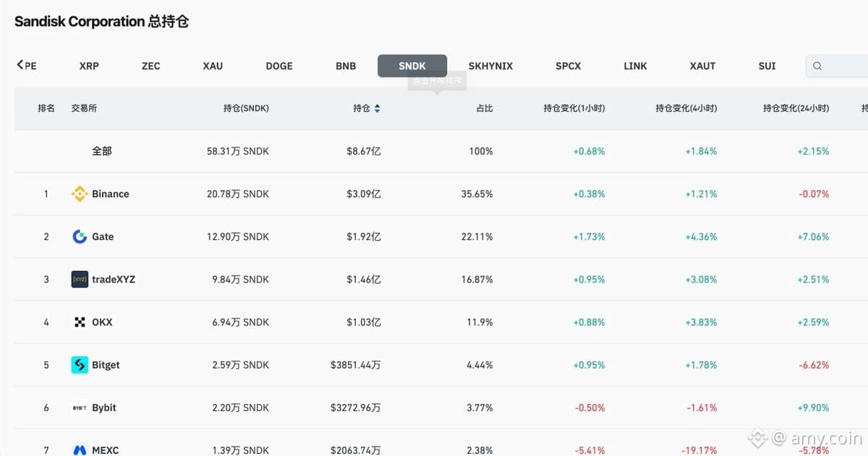Click the 持仓变化(4小时) column header
868x456 pixels.
pyautogui.click(x=686, y=108)
